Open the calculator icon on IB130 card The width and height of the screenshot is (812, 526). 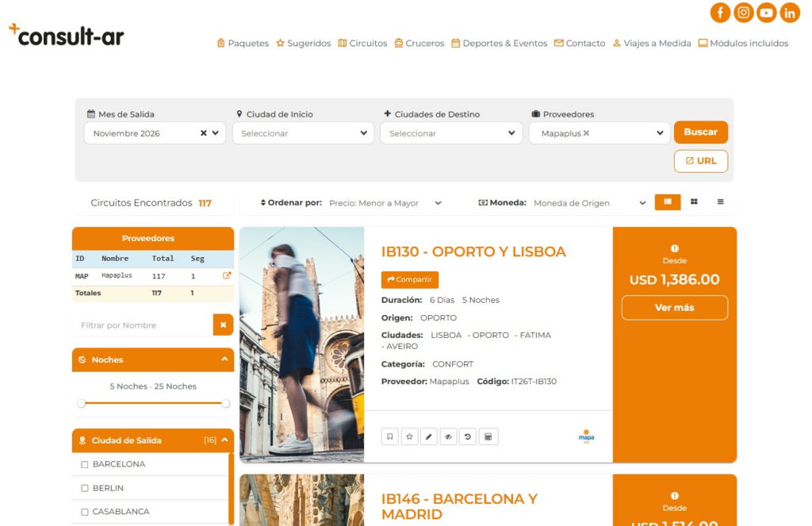[488, 436]
